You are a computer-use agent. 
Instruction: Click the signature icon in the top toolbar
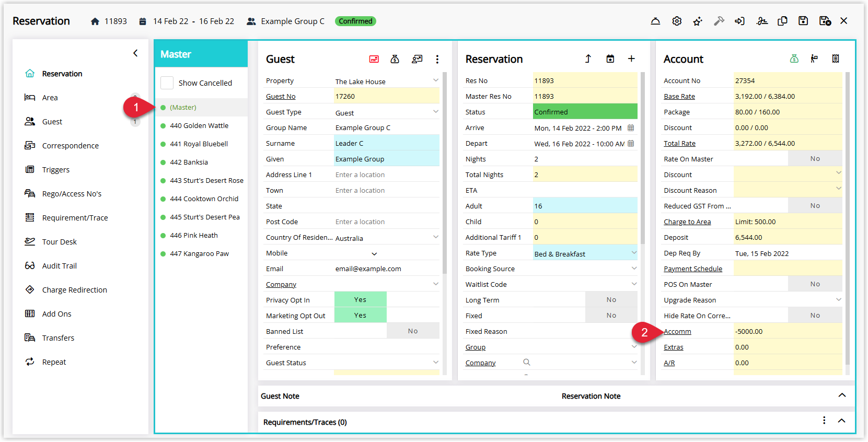[x=762, y=21]
